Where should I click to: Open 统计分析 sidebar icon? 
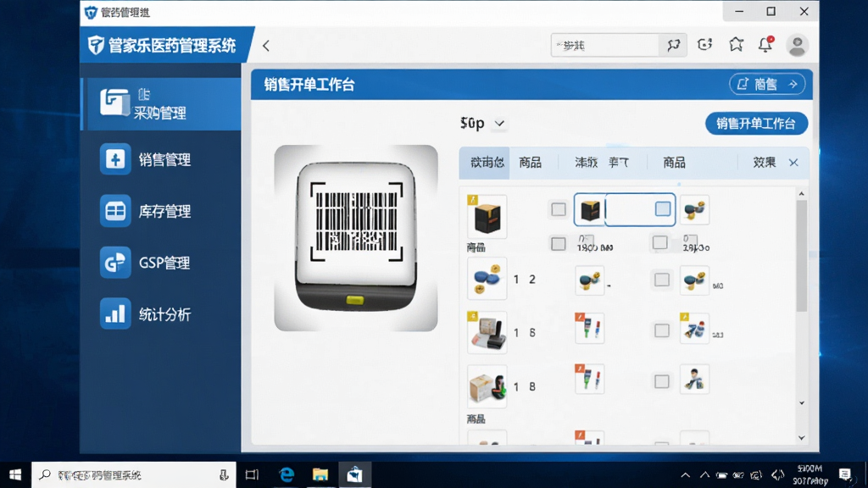115,313
